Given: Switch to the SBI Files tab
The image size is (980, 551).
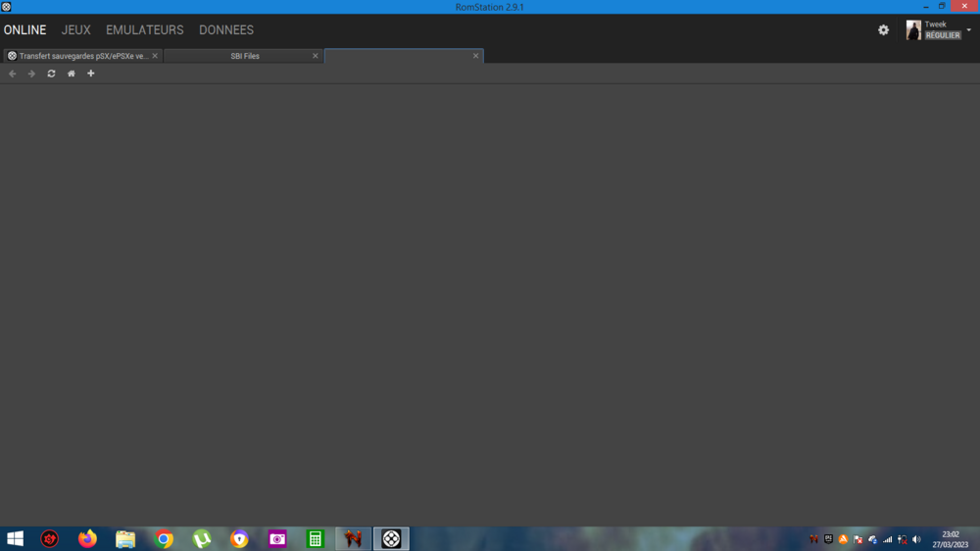Looking at the screenshot, I should pyautogui.click(x=244, y=56).
